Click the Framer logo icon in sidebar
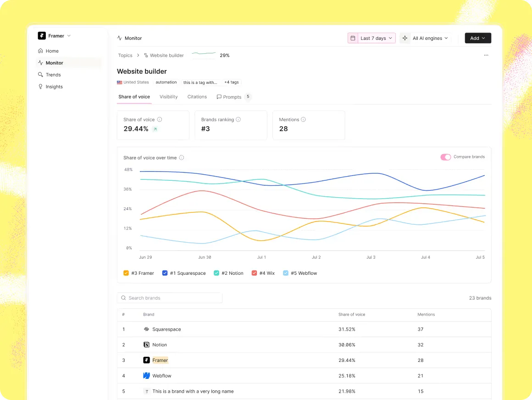 [42, 36]
